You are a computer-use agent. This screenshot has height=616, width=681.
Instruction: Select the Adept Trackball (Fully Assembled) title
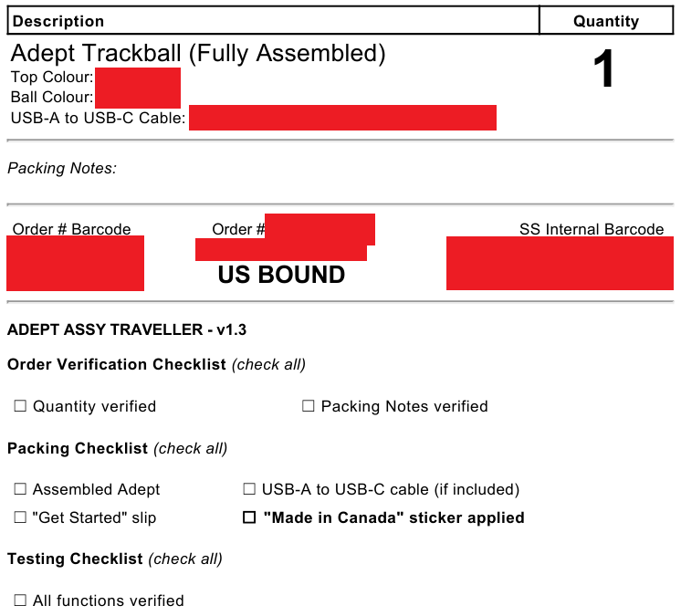coord(198,53)
